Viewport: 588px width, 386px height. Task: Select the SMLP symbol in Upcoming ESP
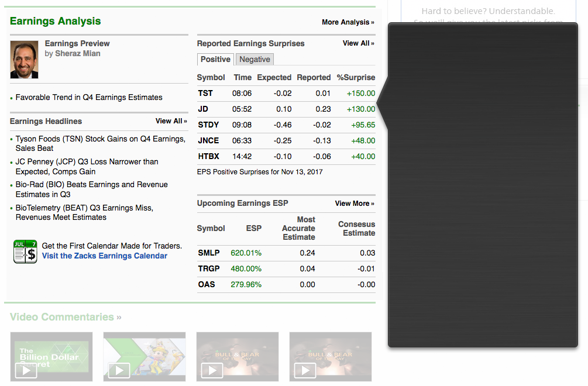point(209,253)
